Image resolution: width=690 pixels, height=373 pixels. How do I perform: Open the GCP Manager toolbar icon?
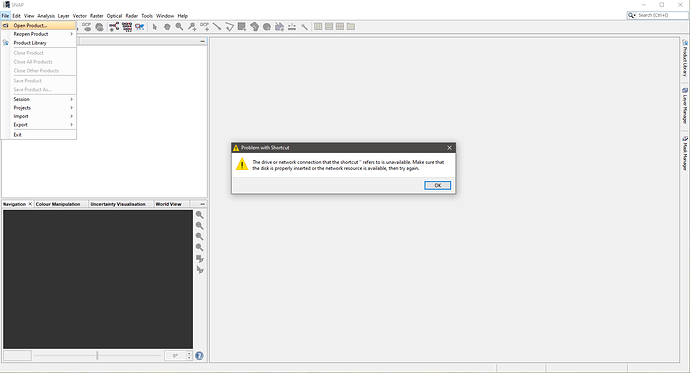pyautogui.click(x=87, y=27)
